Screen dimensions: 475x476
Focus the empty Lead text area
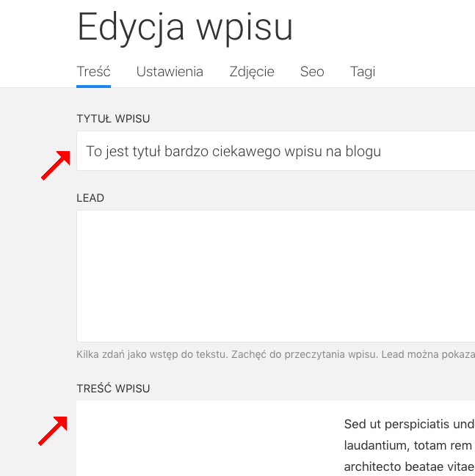[275, 276]
